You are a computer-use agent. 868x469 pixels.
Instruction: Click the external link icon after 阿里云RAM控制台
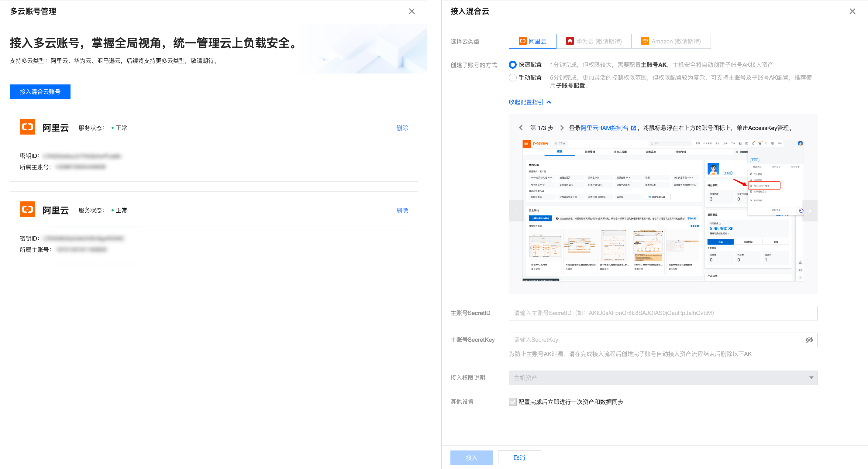coord(633,128)
